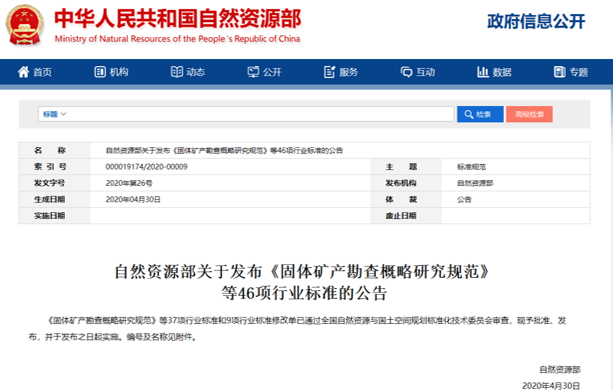The image size is (613, 390).
Task: Click the 专题 document icon
Action: tap(559, 72)
